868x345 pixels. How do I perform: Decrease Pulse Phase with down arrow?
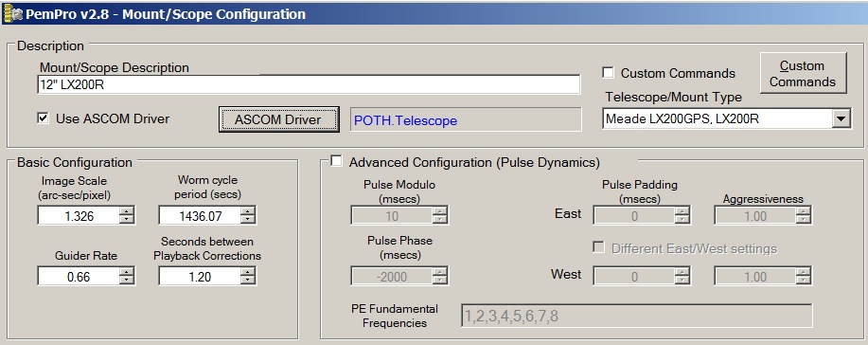(x=441, y=281)
